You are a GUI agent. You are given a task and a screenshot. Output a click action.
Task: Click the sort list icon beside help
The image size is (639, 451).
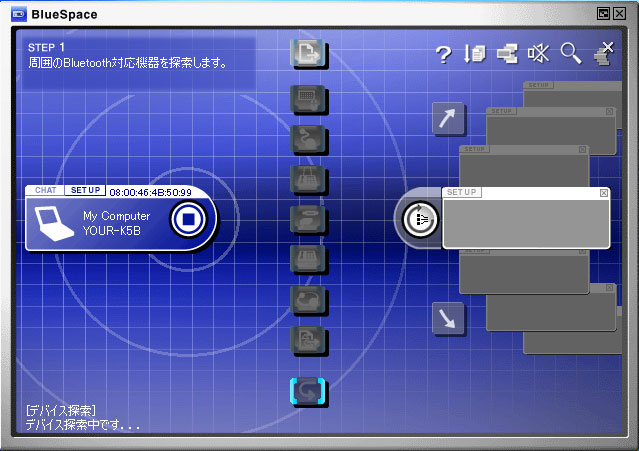coord(475,55)
